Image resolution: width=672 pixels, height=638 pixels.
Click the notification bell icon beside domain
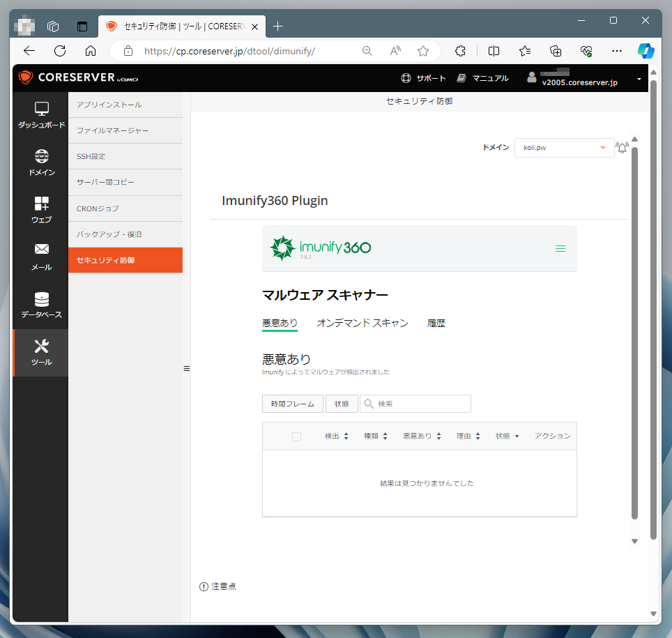(x=622, y=148)
